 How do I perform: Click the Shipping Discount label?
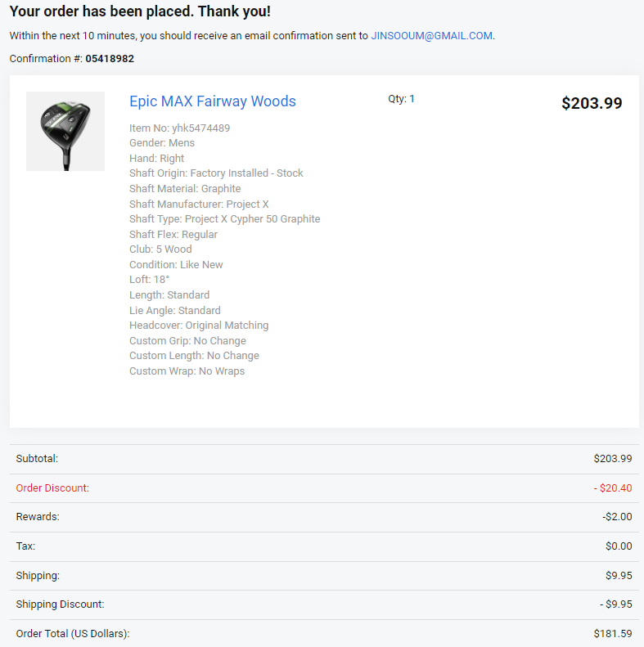pos(61,604)
